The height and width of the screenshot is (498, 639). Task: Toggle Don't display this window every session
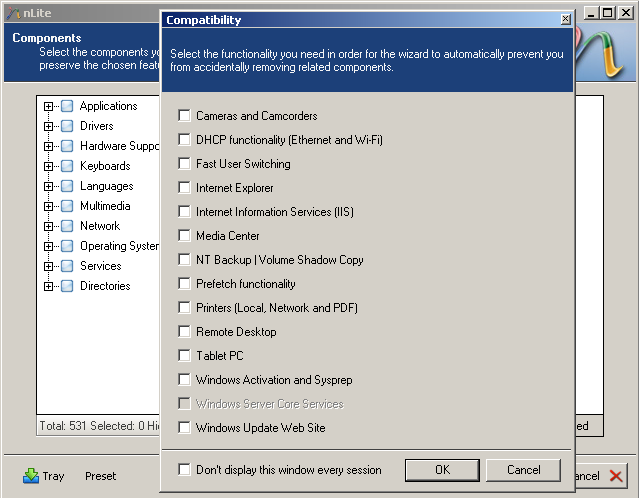tap(184, 470)
